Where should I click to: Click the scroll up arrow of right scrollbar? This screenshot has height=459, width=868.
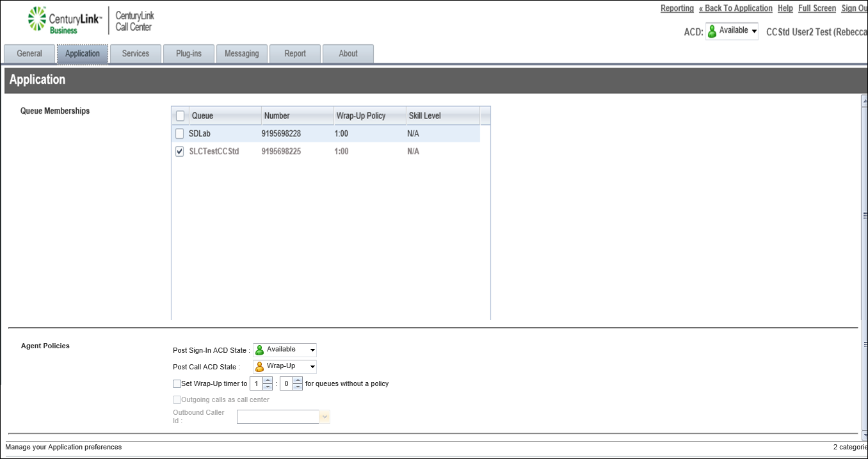[864, 101]
